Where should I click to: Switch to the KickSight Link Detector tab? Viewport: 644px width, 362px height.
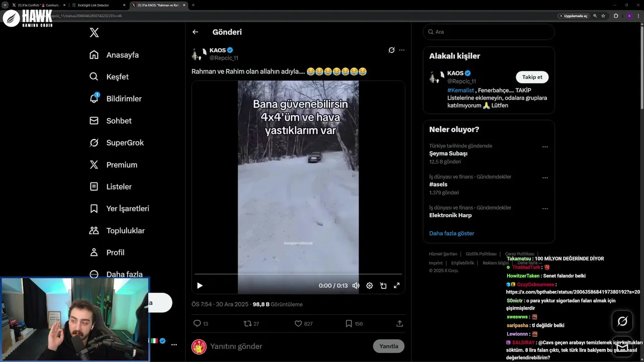pyautogui.click(x=98, y=5)
